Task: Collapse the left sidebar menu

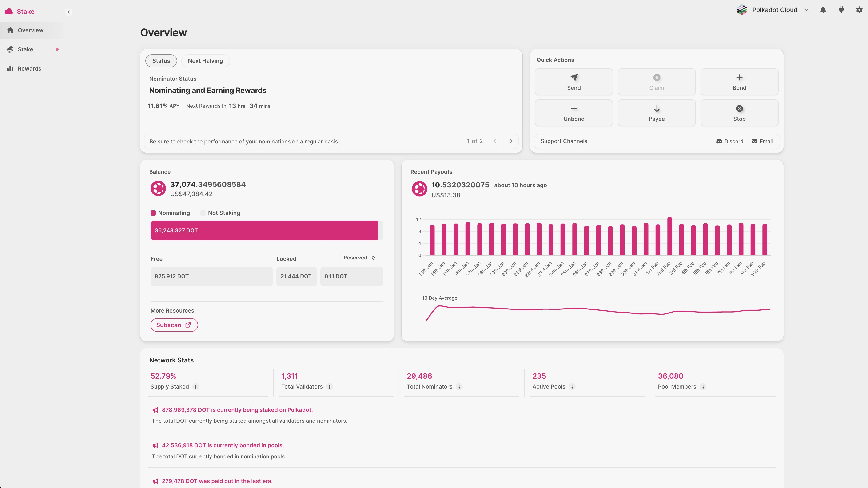Action: coord(68,12)
